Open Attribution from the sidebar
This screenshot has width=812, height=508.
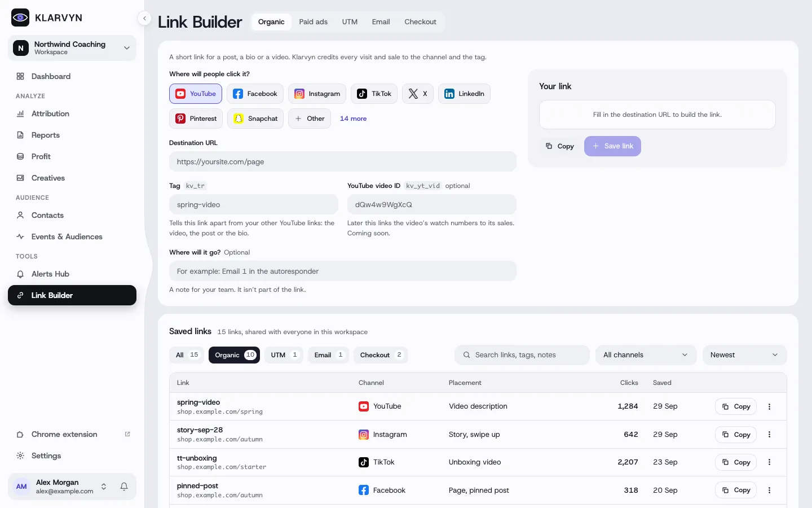72,113
